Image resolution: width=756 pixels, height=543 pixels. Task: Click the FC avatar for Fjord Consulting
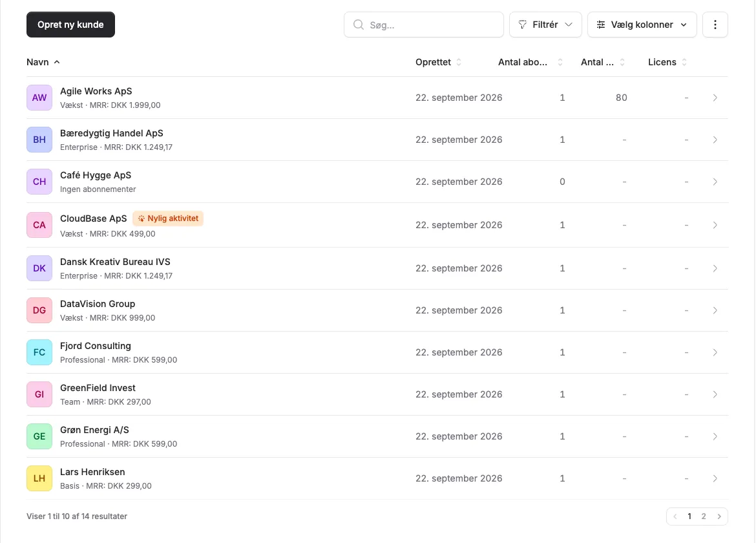[39, 352]
